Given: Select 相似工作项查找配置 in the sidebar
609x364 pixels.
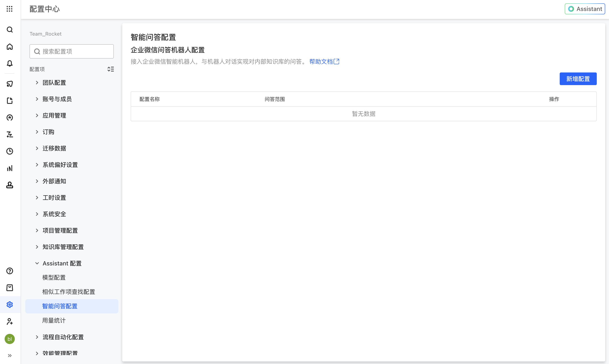Looking at the screenshot, I should tap(69, 292).
